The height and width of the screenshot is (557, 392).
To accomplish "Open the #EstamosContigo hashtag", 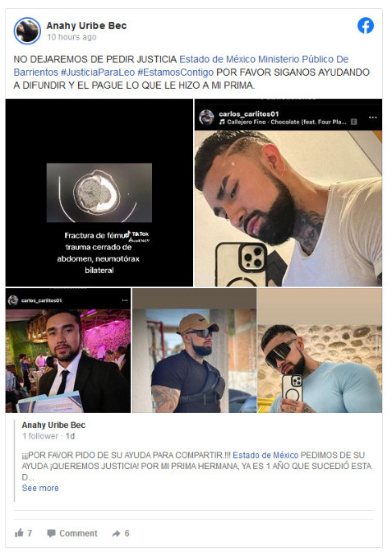I will (x=175, y=72).
